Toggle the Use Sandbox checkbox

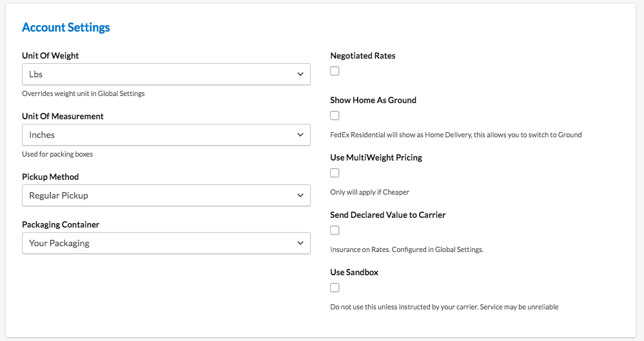(x=335, y=287)
